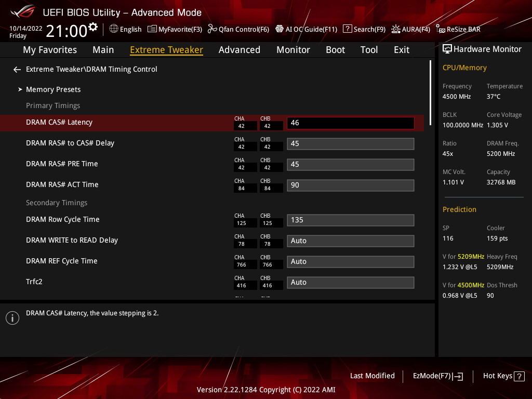Click the Last Modified button

(x=372, y=376)
